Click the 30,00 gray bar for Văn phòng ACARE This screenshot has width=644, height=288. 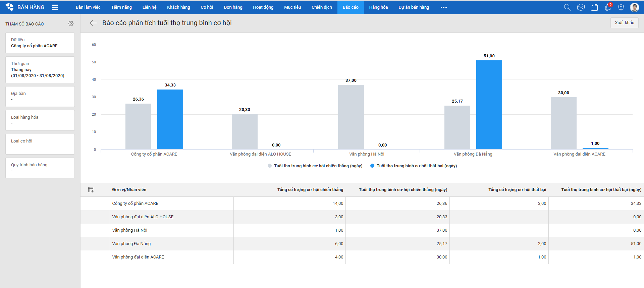[x=563, y=123]
